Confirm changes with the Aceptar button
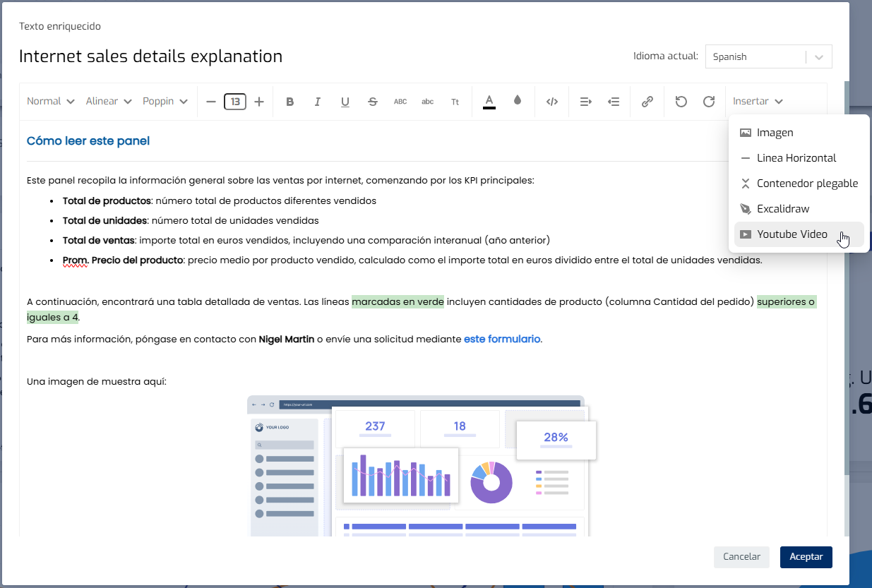This screenshot has width=872, height=588. tap(806, 557)
